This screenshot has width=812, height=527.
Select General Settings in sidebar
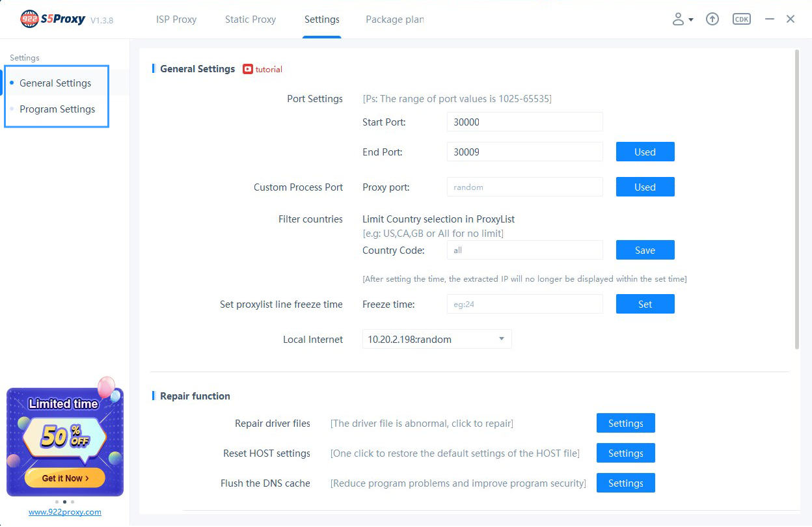(x=55, y=83)
